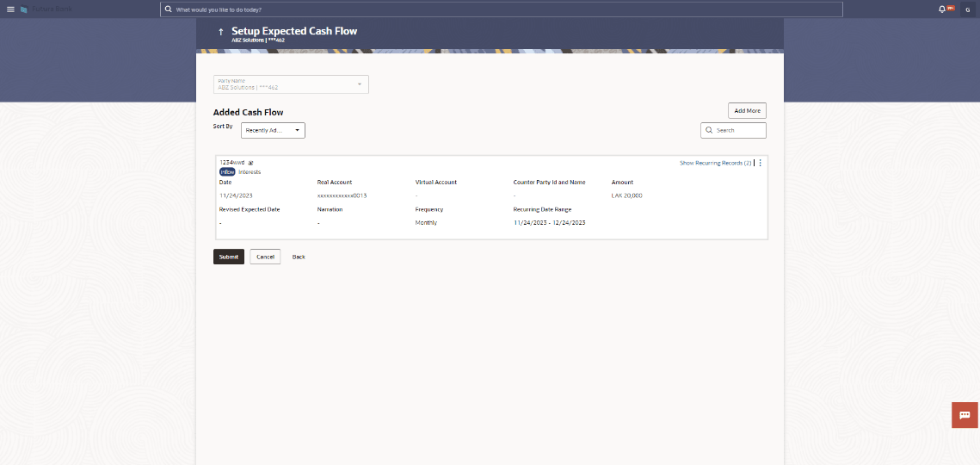
Task: Click amount LAK 20,000
Action: coord(627,195)
